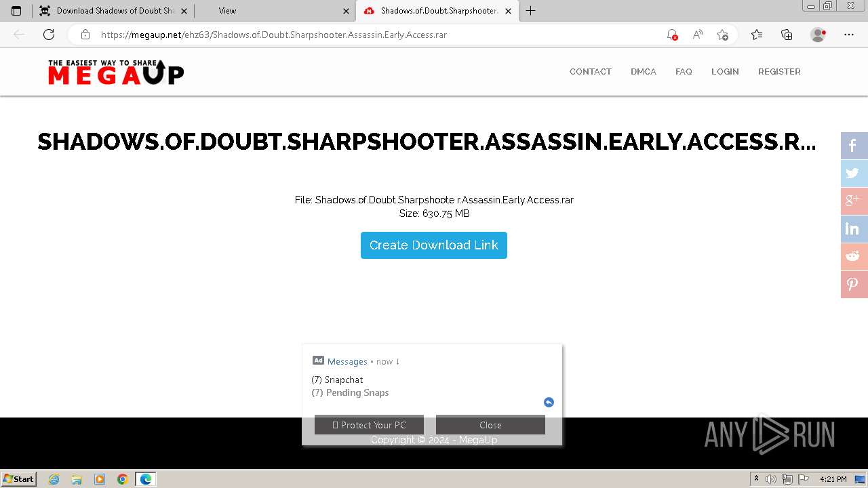Share on LinkedIn
The width and height of the screenshot is (868, 488).
pos(854,229)
